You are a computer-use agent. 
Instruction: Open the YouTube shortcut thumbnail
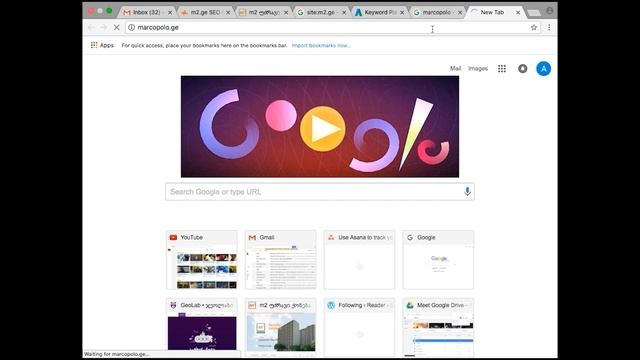[202, 260]
